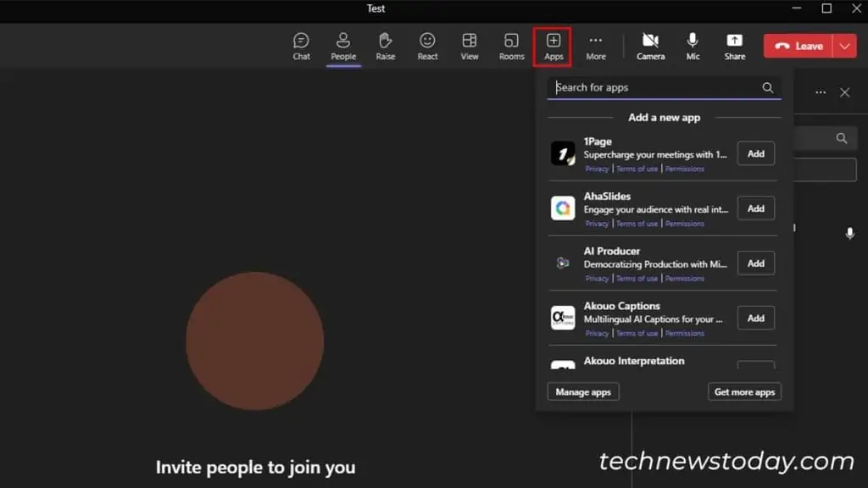Screen dimensions: 868x488
Task: Click Get more apps
Action: (744, 391)
